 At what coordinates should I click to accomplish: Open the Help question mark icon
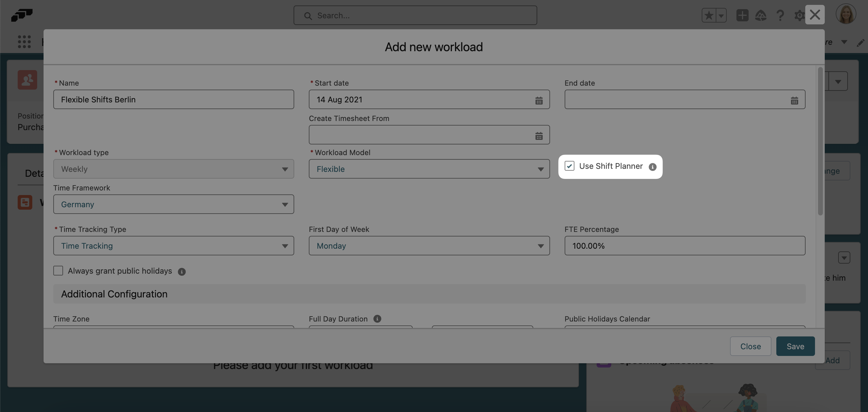(780, 15)
